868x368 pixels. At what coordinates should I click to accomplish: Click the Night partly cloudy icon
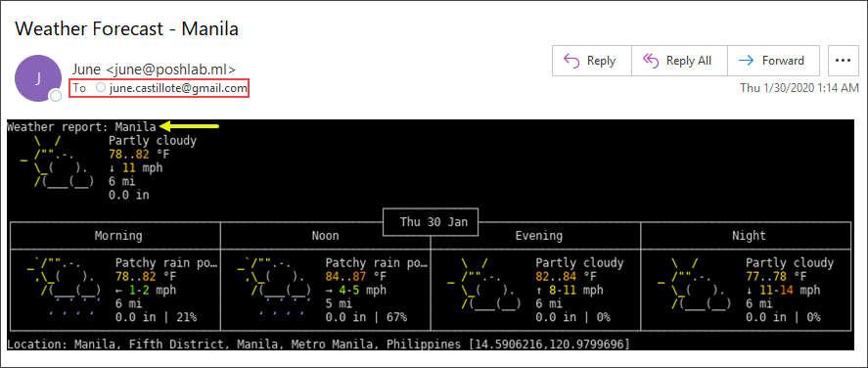(x=694, y=283)
